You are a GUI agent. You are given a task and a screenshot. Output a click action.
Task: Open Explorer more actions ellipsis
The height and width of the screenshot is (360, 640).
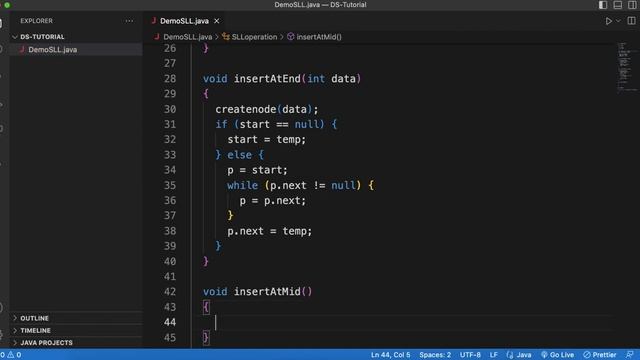(129, 21)
